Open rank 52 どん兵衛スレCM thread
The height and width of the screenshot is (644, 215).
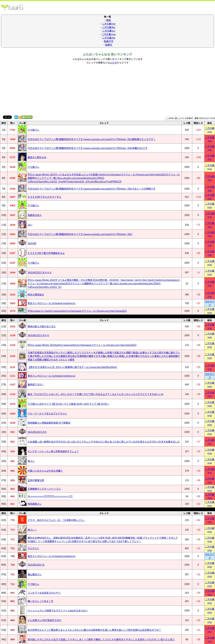[44, 620]
